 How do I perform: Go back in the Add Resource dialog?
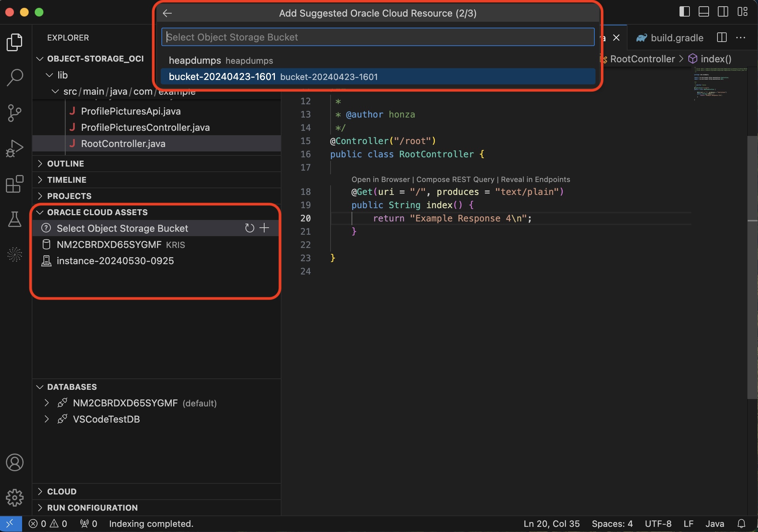coord(167,13)
